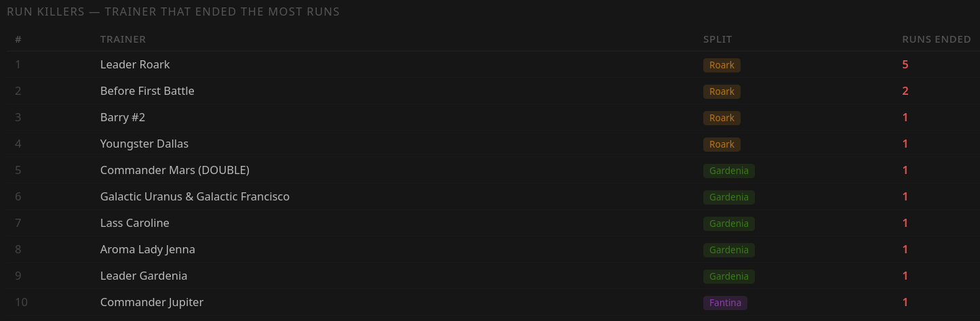Image resolution: width=980 pixels, height=321 pixels.
Task: Click the purple Fantina split badge
Action: click(x=725, y=303)
